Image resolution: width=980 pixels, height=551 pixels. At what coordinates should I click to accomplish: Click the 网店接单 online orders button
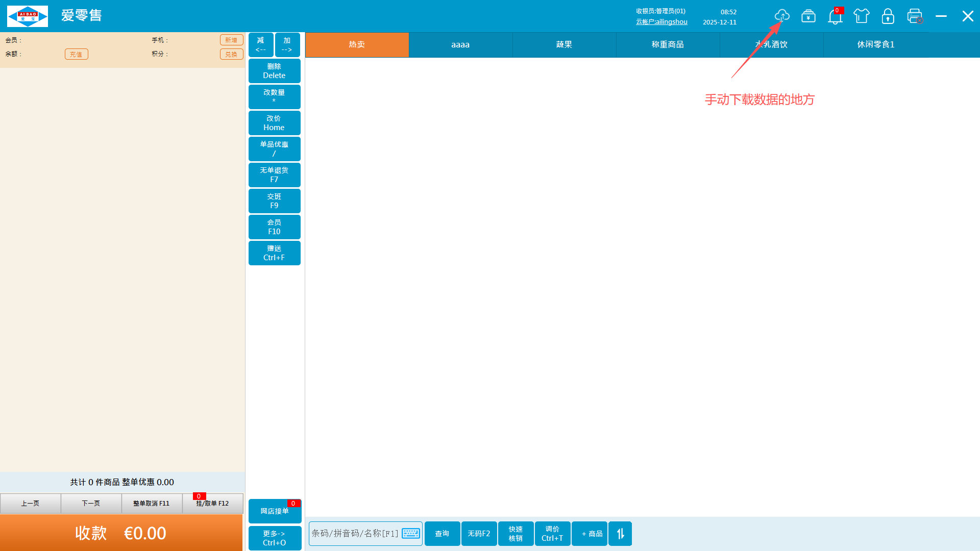[x=274, y=511]
